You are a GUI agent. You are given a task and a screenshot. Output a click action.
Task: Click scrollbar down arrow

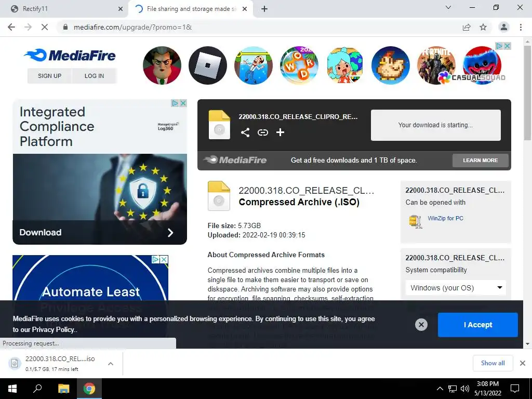click(527, 344)
